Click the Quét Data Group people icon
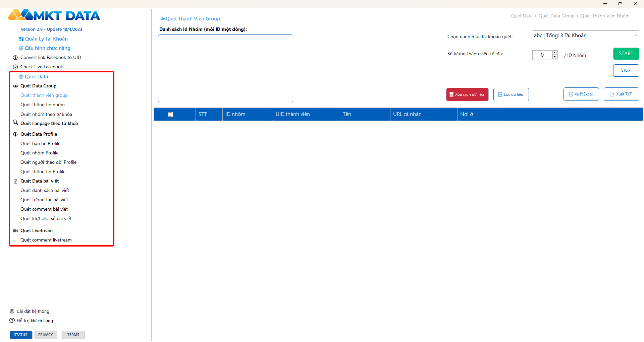 pyautogui.click(x=15, y=86)
